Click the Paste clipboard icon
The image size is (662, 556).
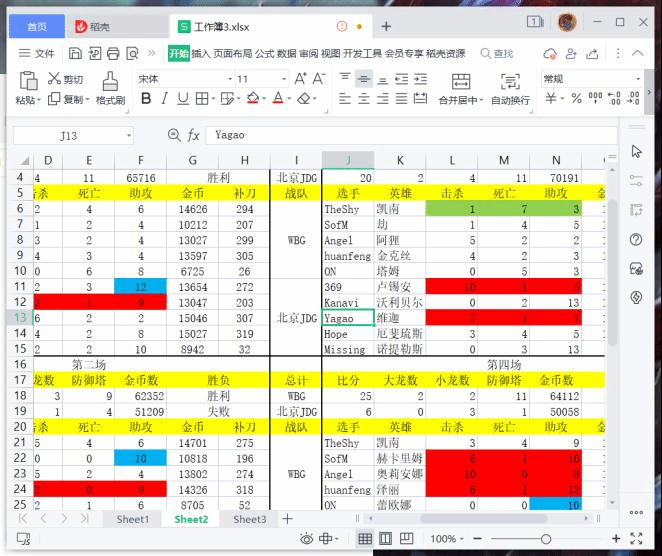pyautogui.click(x=28, y=81)
